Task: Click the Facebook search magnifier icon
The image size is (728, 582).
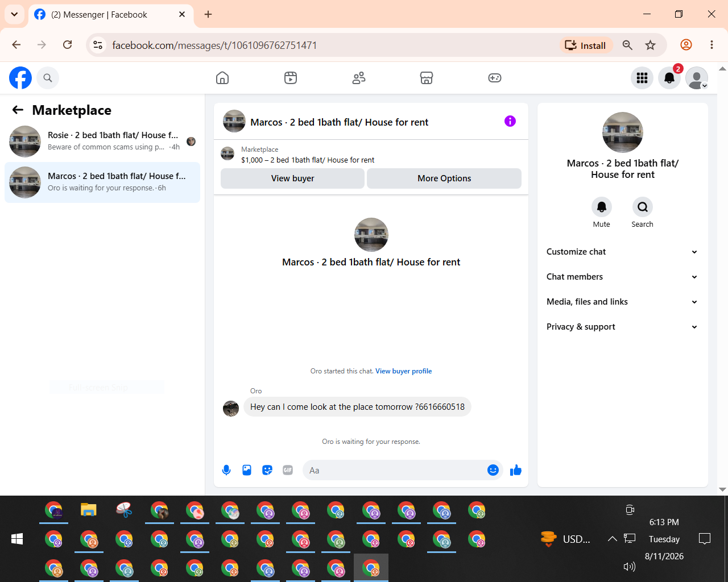Action: pos(48,78)
